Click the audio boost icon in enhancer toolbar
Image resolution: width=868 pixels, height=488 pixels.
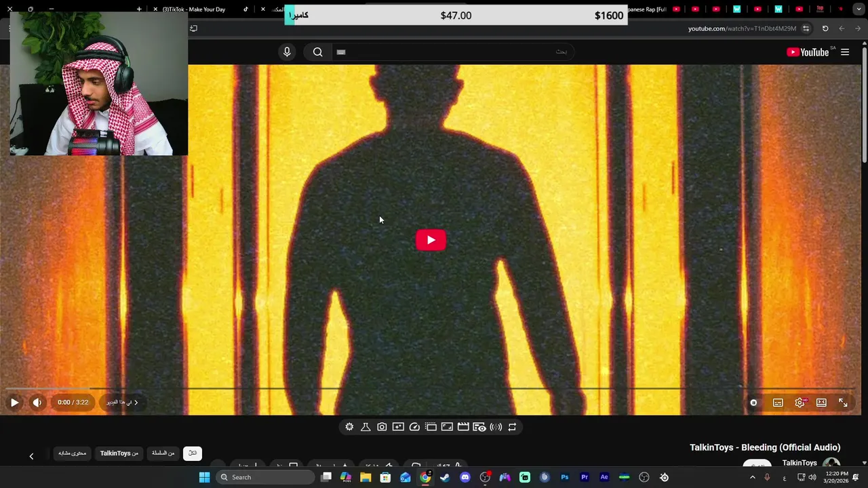496,427
